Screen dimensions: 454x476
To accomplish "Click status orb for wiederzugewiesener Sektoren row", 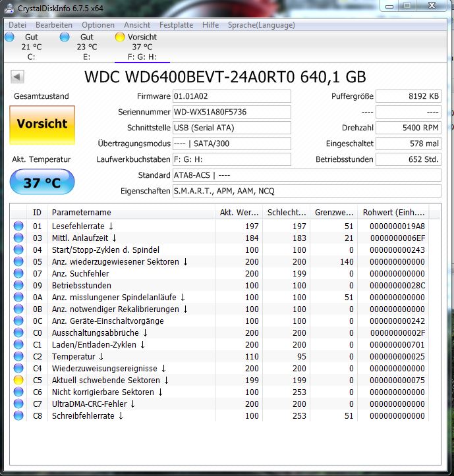I will coord(18,261).
